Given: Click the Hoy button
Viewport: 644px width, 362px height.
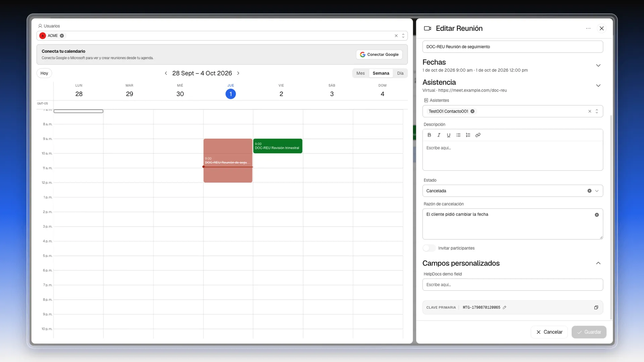Looking at the screenshot, I should [44, 73].
